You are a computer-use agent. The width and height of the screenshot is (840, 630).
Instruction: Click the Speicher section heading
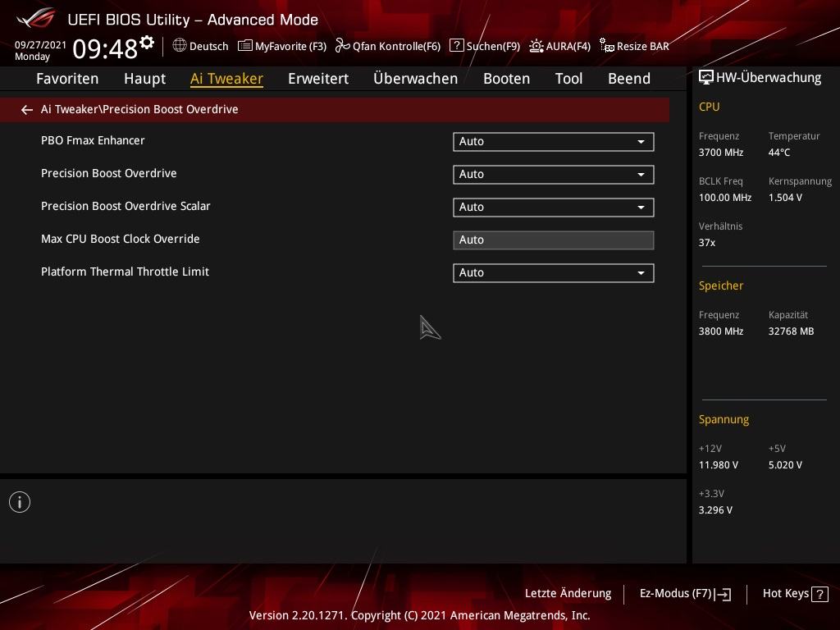pos(720,285)
